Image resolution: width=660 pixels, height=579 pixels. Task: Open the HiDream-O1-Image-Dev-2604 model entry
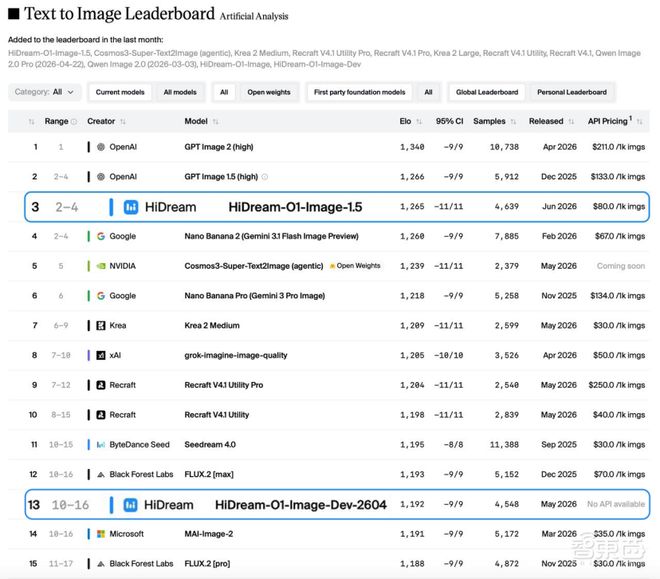point(301,505)
